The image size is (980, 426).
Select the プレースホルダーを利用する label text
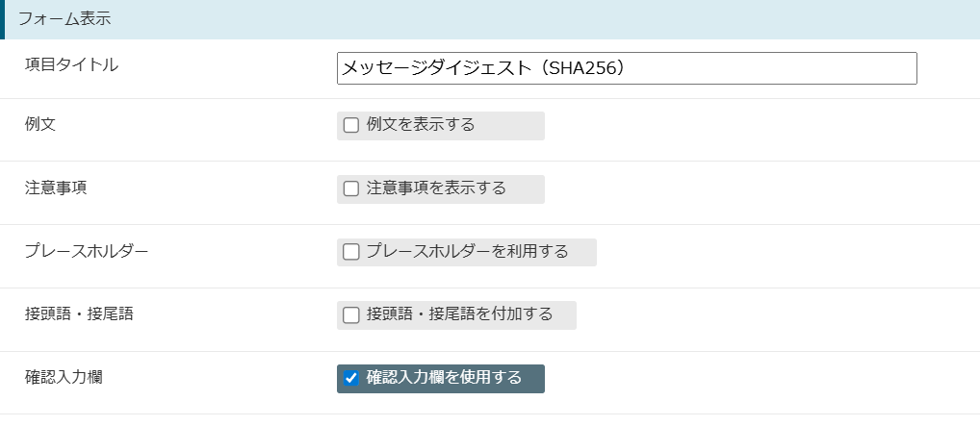468,251
